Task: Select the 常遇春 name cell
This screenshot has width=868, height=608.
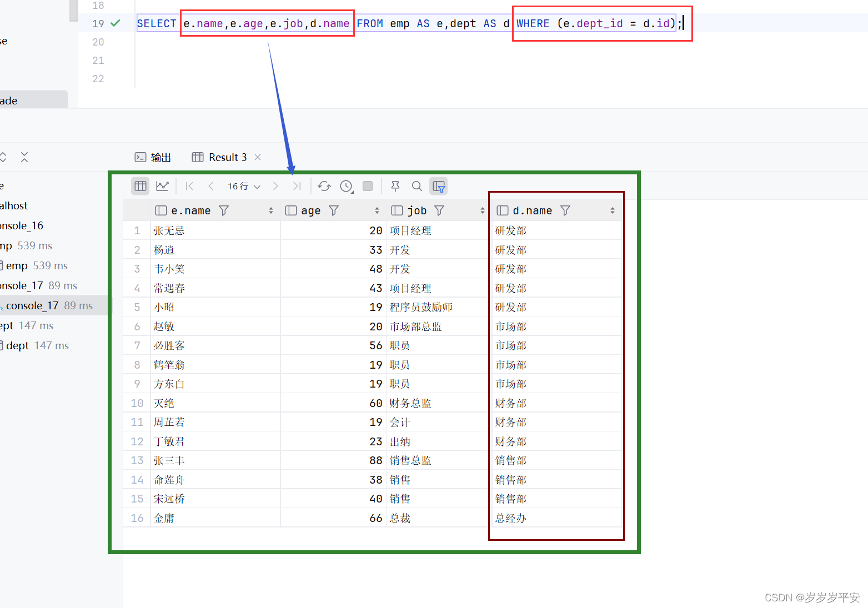Action: coord(215,288)
